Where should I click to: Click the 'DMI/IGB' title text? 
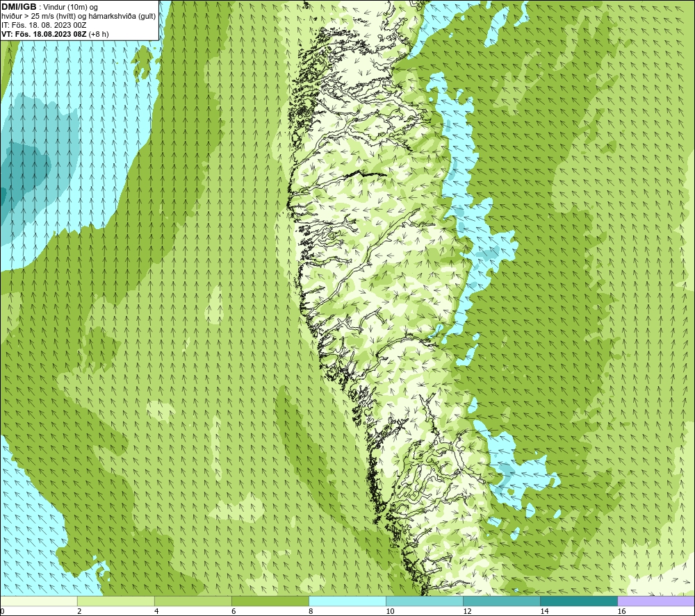coord(19,7)
